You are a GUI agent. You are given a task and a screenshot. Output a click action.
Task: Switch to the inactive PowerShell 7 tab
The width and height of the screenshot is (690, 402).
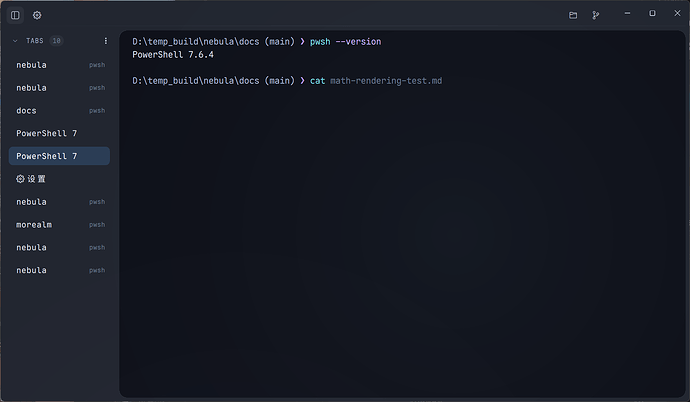[x=59, y=133]
